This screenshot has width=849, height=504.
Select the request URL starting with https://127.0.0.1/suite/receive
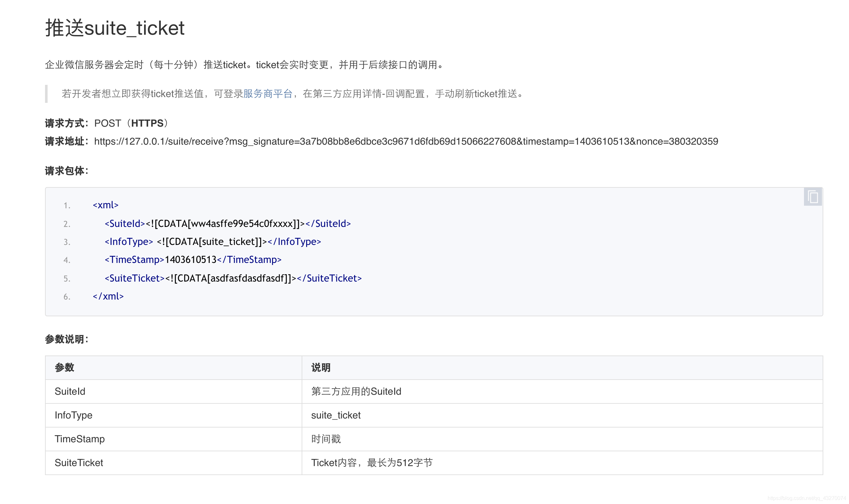coord(406,141)
